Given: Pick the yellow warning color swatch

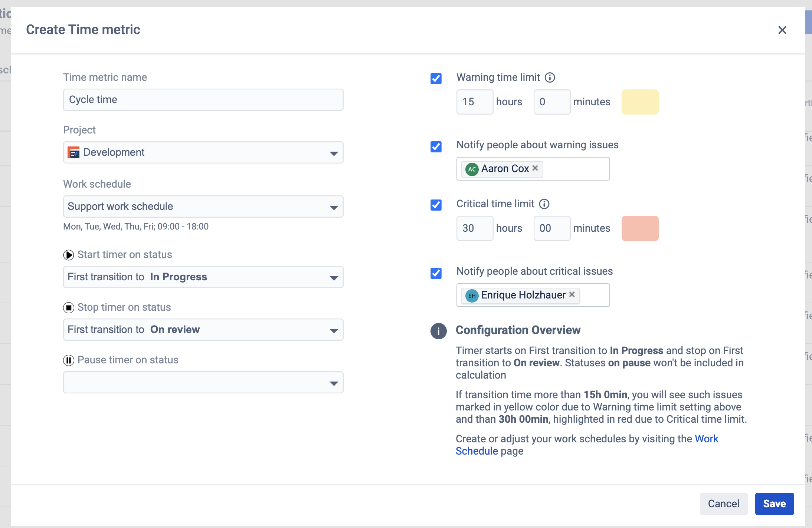Looking at the screenshot, I should coord(640,102).
